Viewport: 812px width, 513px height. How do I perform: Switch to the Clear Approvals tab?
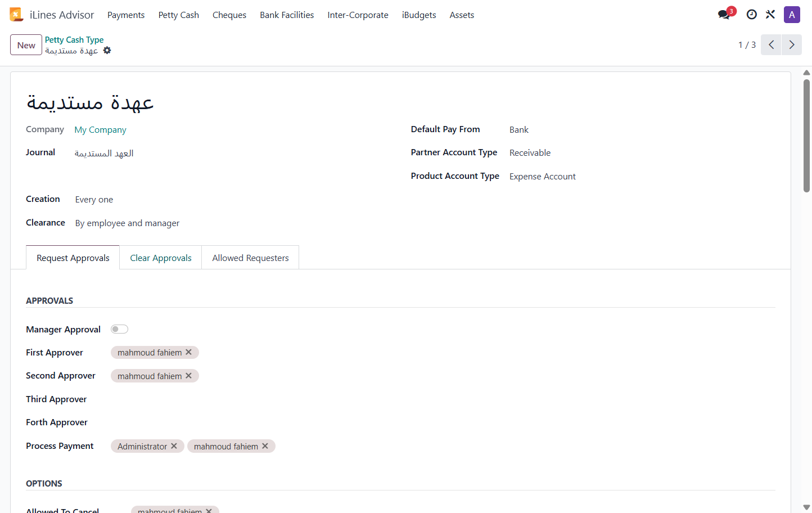click(x=161, y=258)
